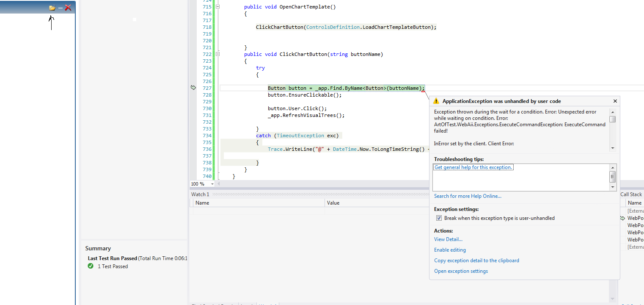Close the ApplicationException popup
644x305 pixels.
coord(615,101)
